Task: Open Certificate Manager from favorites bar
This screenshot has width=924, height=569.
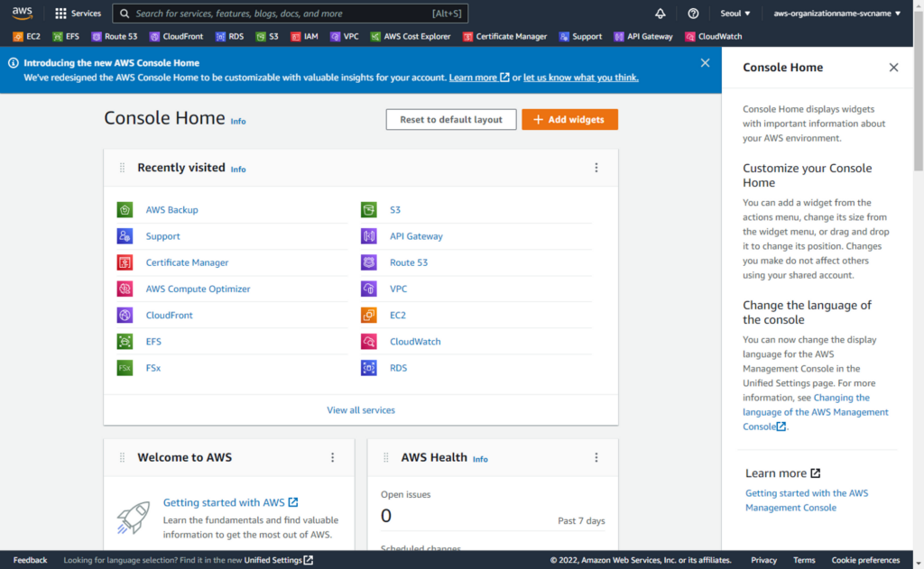Action: pos(504,36)
